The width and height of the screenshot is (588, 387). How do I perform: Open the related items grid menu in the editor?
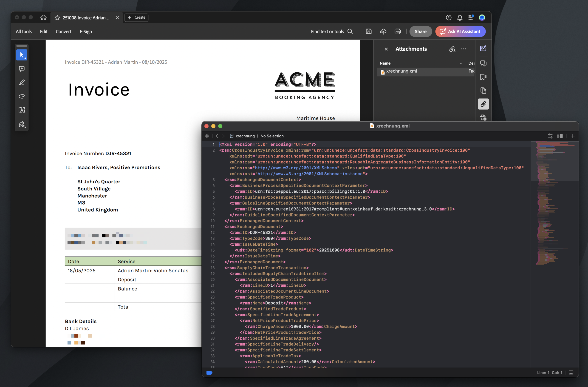pyautogui.click(x=207, y=136)
